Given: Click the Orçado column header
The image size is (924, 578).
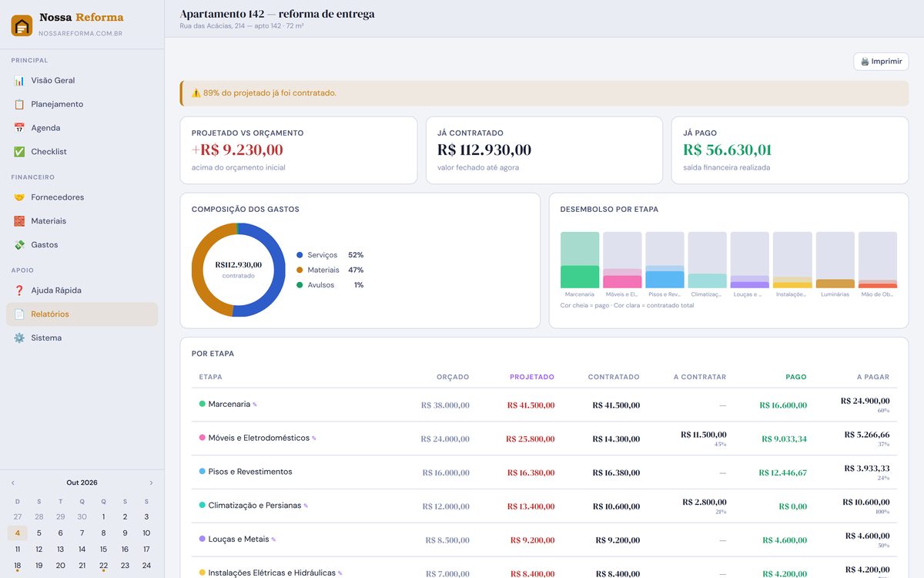Looking at the screenshot, I should tap(453, 378).
